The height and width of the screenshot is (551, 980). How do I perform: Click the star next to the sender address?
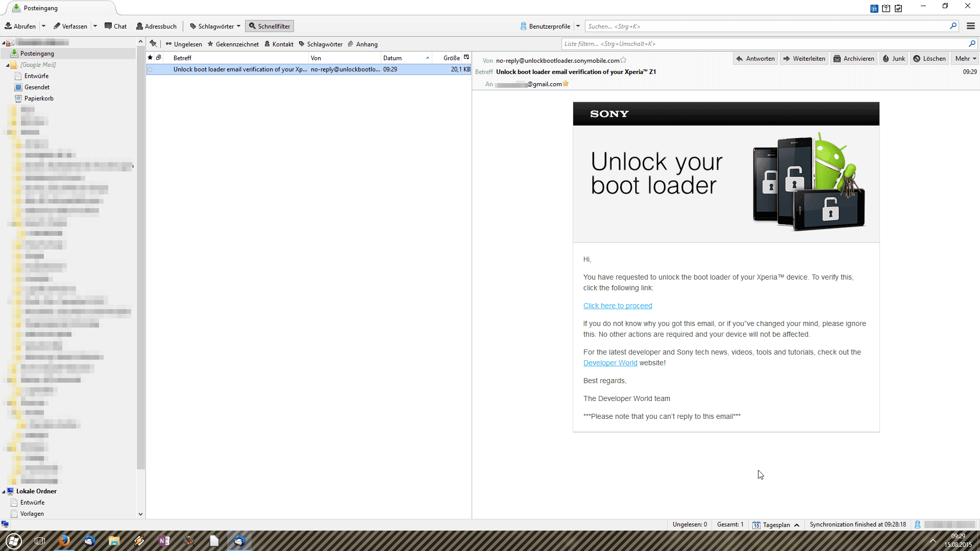[623, 60]
